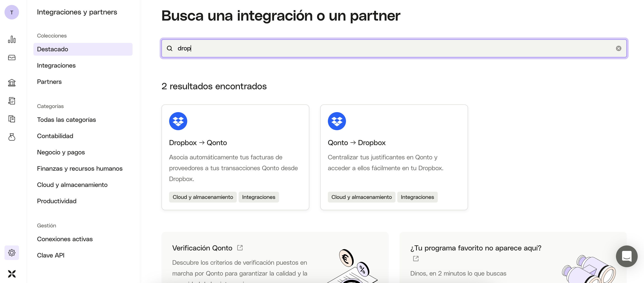
Task: Click Cloud y almacenamiento tag on Dropbox → Qonto
Action: pyautogui.click(x=203, y=197)
